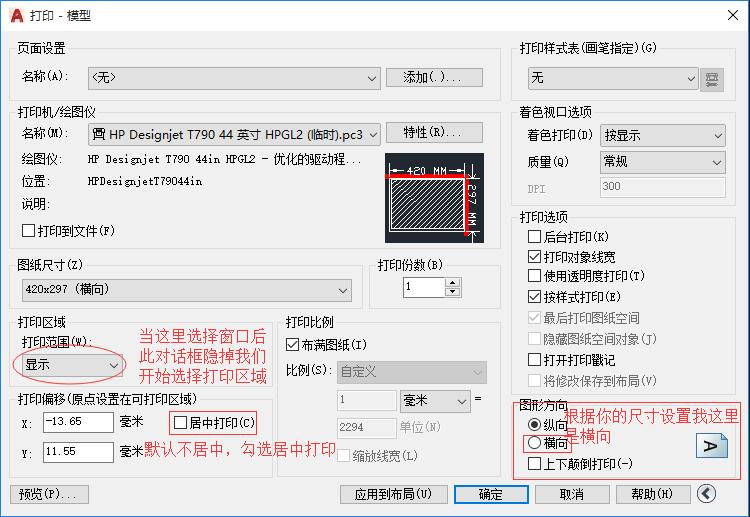
Task: Open printer Properties button
Action: 434,133
